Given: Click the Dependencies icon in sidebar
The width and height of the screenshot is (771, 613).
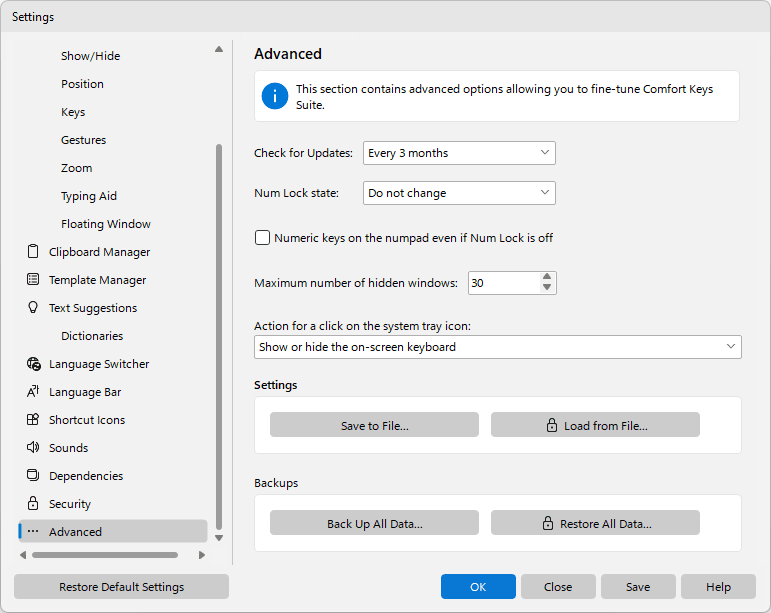Looking at the screenshot, I should [x=33, y=475].
